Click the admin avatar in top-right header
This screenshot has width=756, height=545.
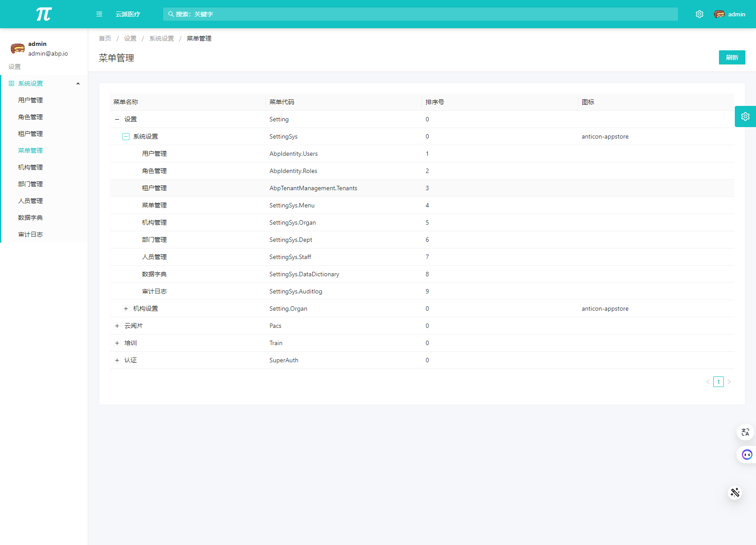[x=719, y=14]
